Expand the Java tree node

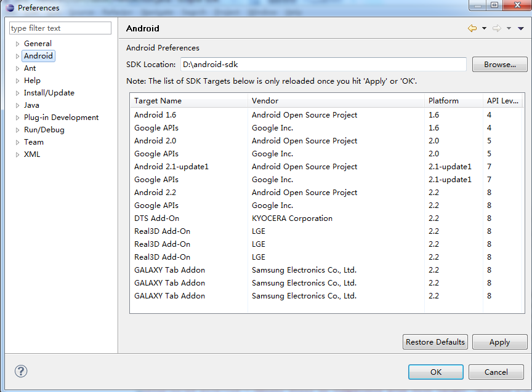(x=17, y=105)
